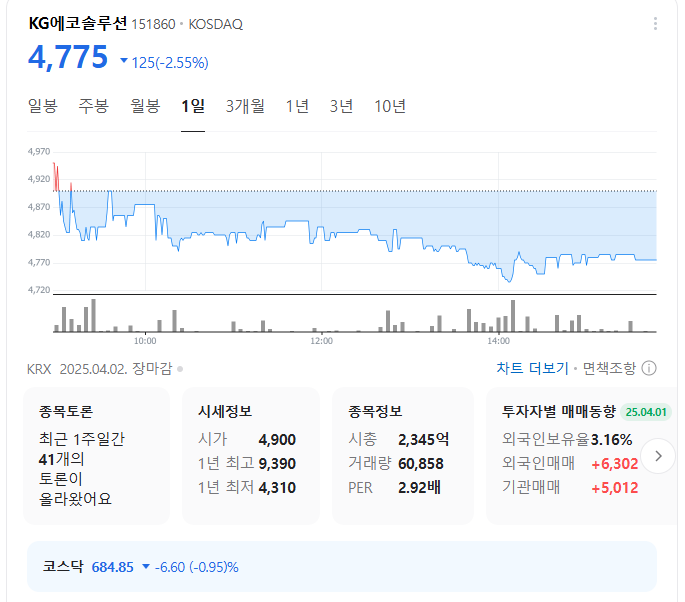Viewport: 685px width, 602px height.
Task: Click the volume bar chart area
Action: point(355,315)
